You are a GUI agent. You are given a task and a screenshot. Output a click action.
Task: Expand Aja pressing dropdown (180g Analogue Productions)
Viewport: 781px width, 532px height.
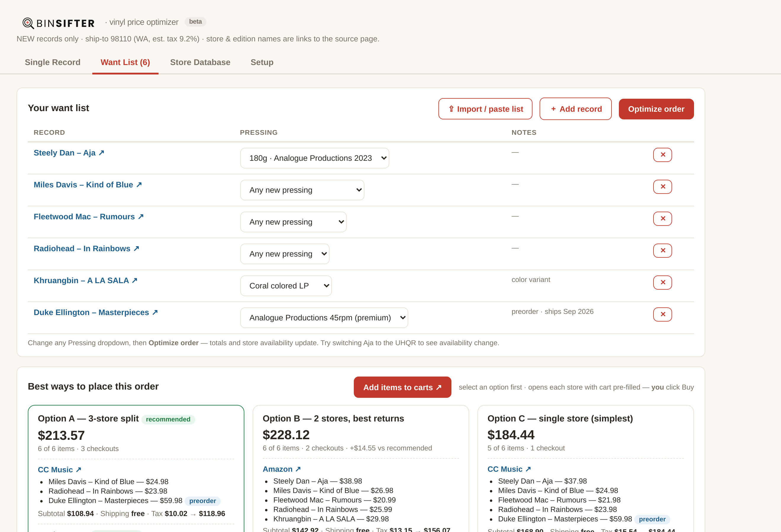pos(314,158)
